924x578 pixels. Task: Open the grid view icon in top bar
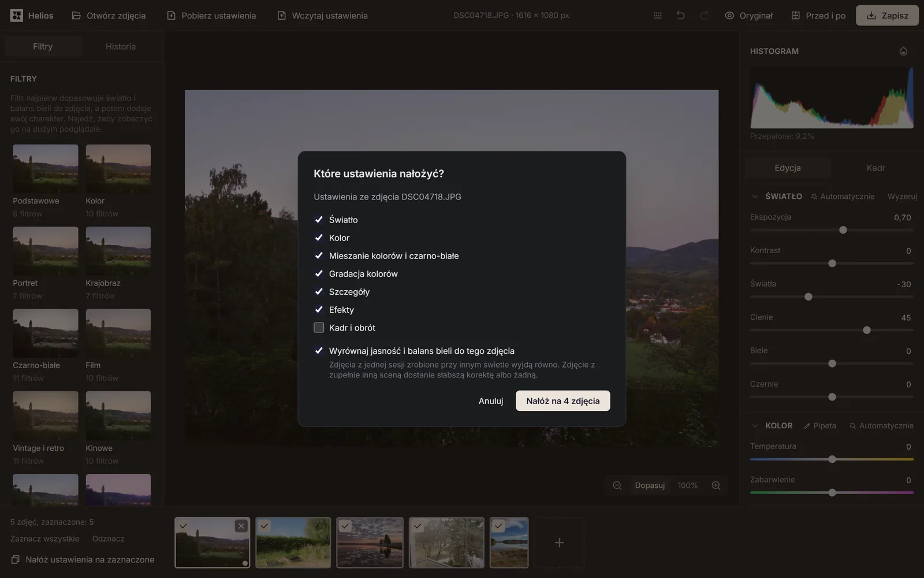point(657,16)
